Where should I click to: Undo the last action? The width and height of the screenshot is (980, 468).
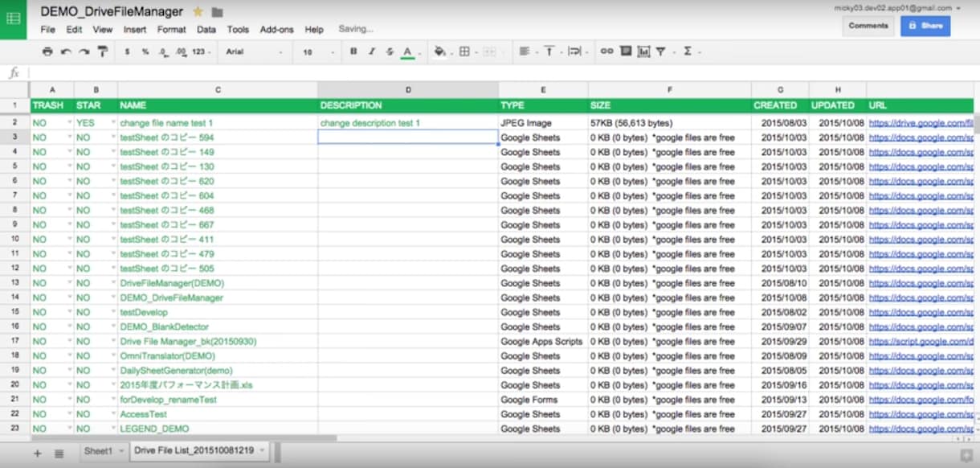66,51
